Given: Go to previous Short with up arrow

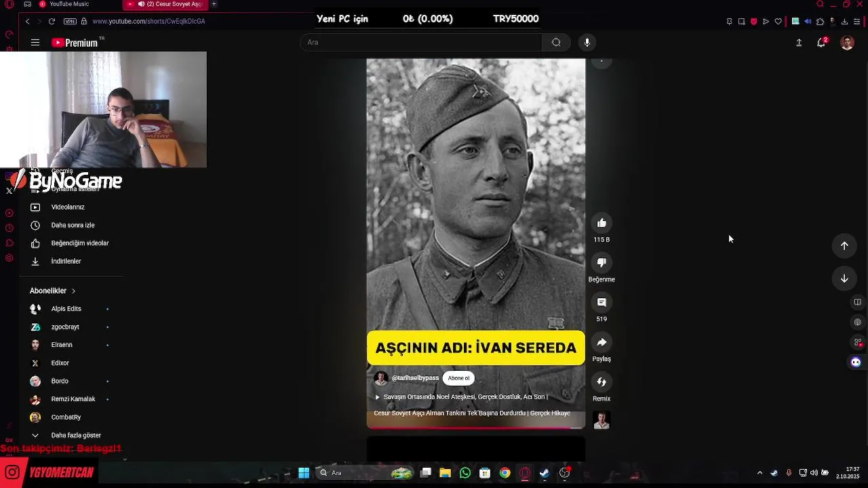Looking at the screenshot, I should tap(844, 246).
